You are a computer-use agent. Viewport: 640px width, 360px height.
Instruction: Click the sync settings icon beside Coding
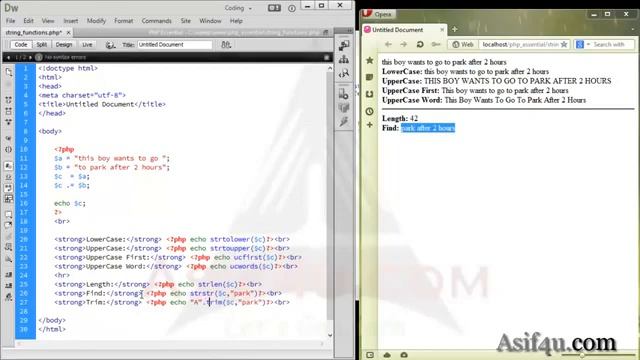(x=274, y=8)
